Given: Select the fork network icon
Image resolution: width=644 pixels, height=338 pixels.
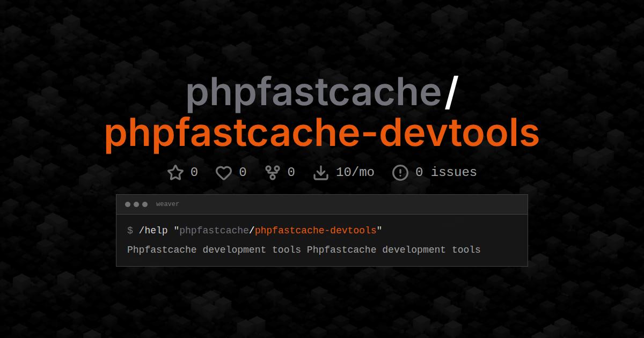Looking at the screenshot, I should click(x=272, y=172).
